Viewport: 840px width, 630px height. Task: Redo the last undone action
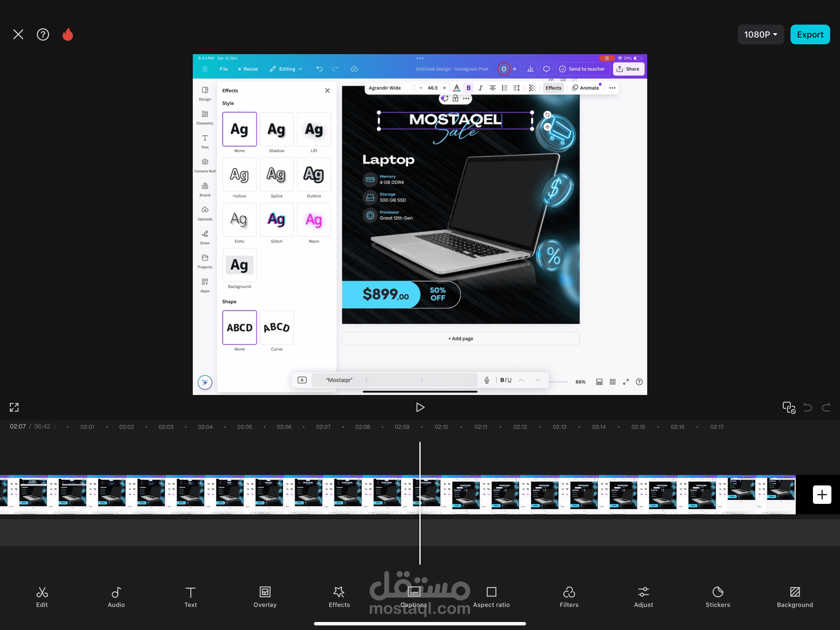pyautogui.click(x=826, y=407)
